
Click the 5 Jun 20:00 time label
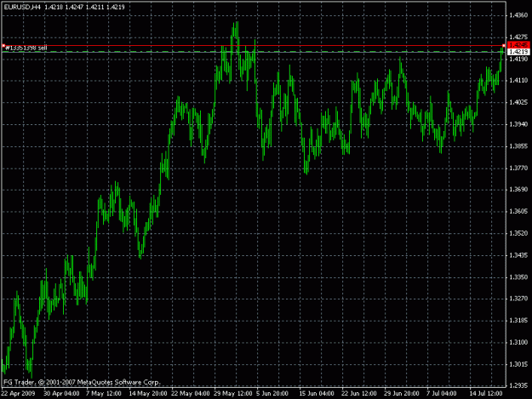coord(272,394)
